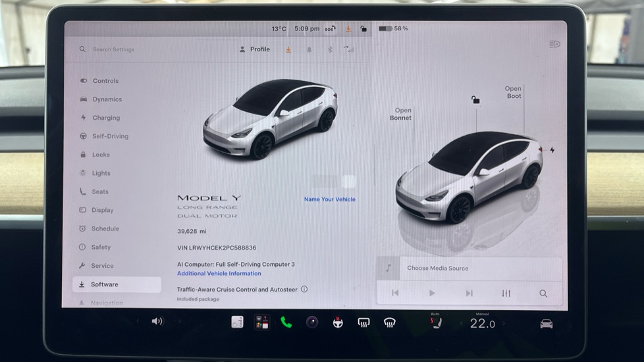Open the app launcher icon
644x362 pixels.
261,323
